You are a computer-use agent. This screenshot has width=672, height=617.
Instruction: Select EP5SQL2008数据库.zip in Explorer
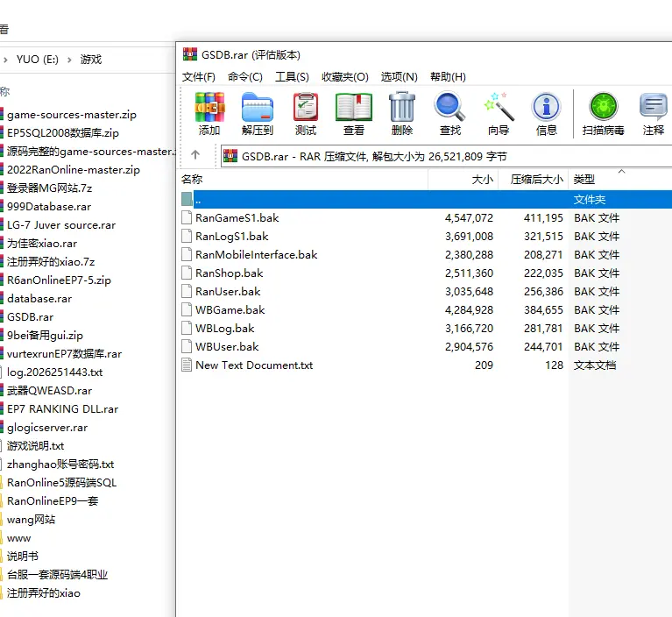(x=63, y=133)
